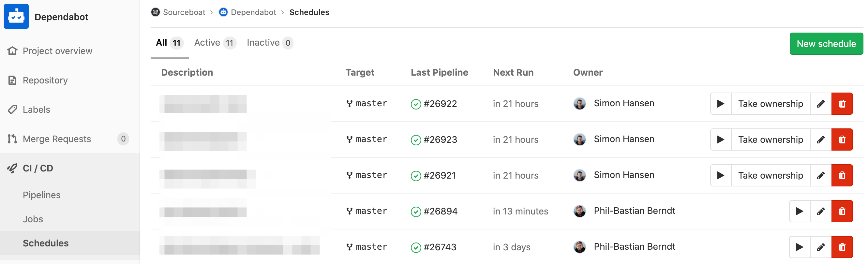Switch to the Inactive schedules tab
Viewport: 868px width, 264px height.
[x=269, y=43]
